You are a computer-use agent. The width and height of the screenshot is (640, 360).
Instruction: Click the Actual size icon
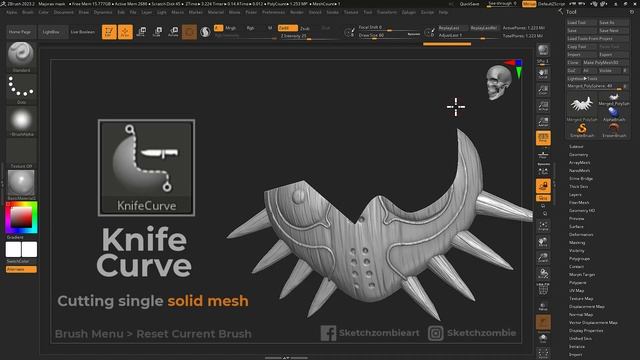pos(543,106)
